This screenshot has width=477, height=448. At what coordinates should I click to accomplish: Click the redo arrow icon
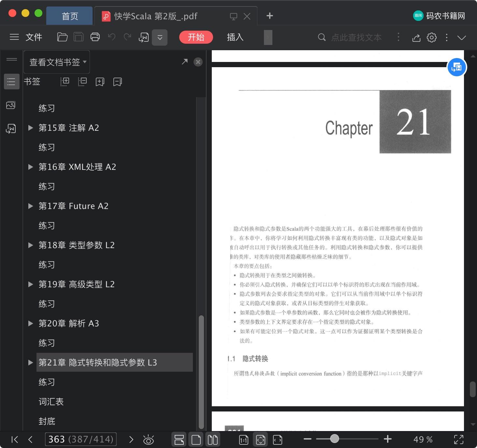pos(127,37)
